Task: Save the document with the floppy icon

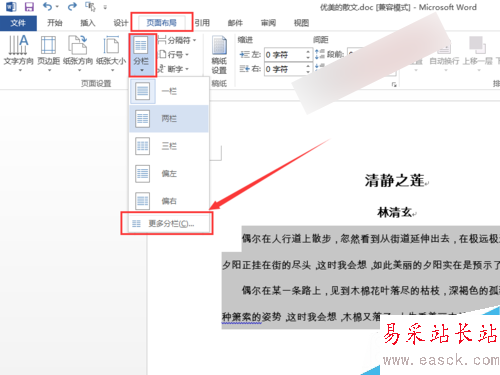Action: coord(29,7)
